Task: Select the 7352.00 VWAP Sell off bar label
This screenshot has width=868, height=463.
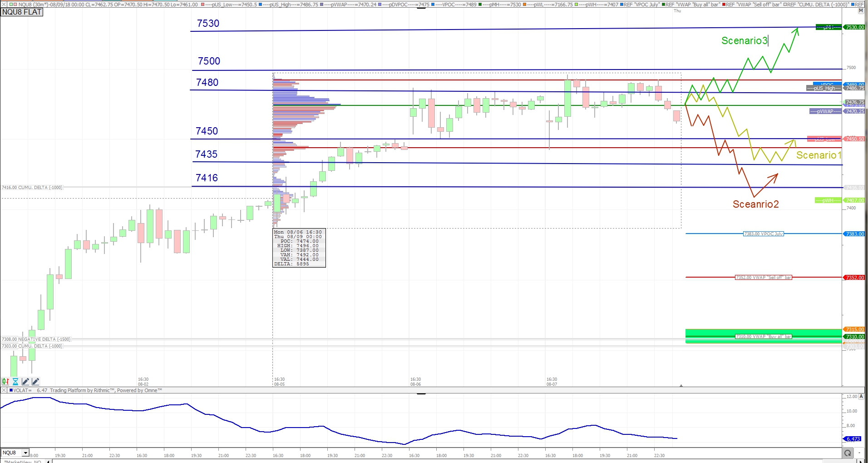Action: (x=764, y=278)
